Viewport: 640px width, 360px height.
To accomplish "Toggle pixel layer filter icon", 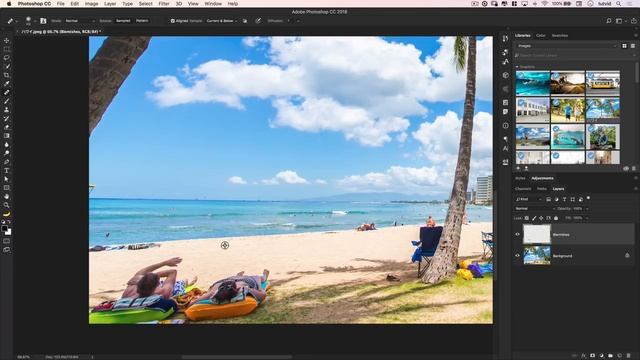I will point(549,199).
